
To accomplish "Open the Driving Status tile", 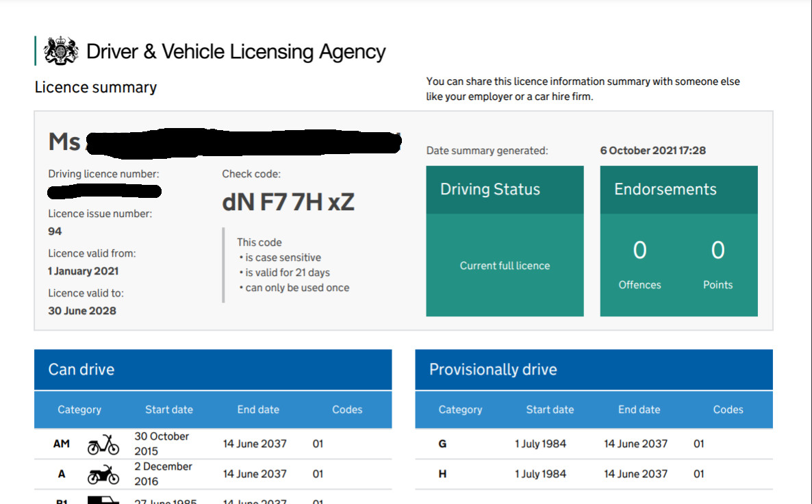I will [x=505, y=189].
